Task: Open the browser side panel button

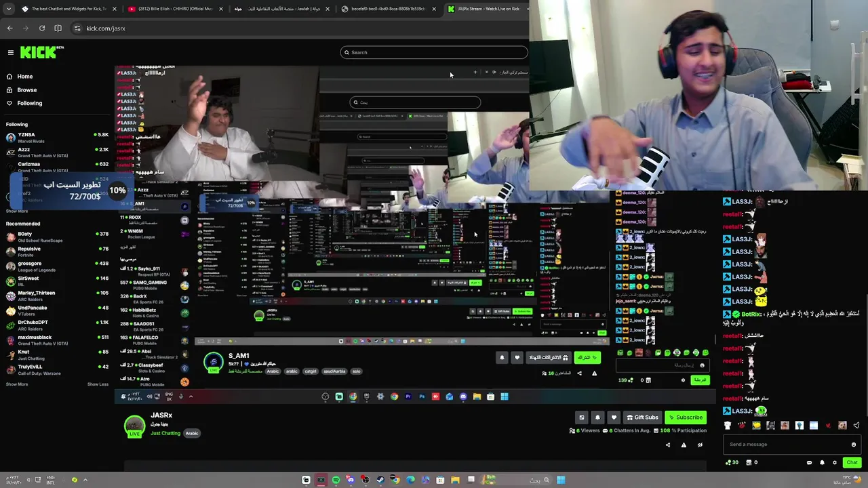Action: 58,28
